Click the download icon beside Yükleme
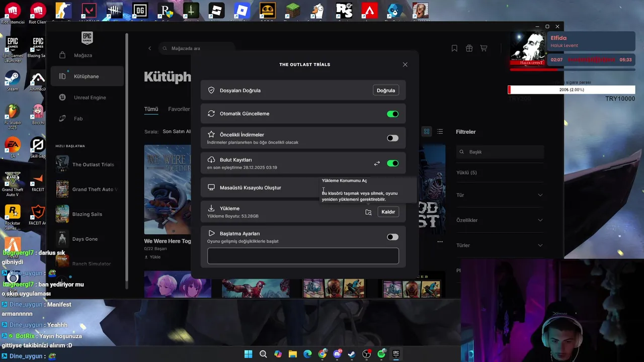The width and height of the screenshot is (644, 362). click(x=211, y=208)
